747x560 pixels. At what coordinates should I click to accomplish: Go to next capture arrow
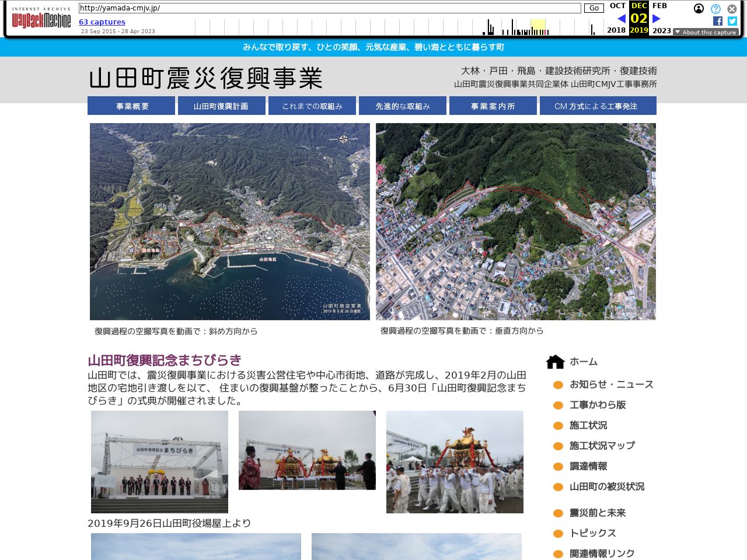[x=656, y=19]
